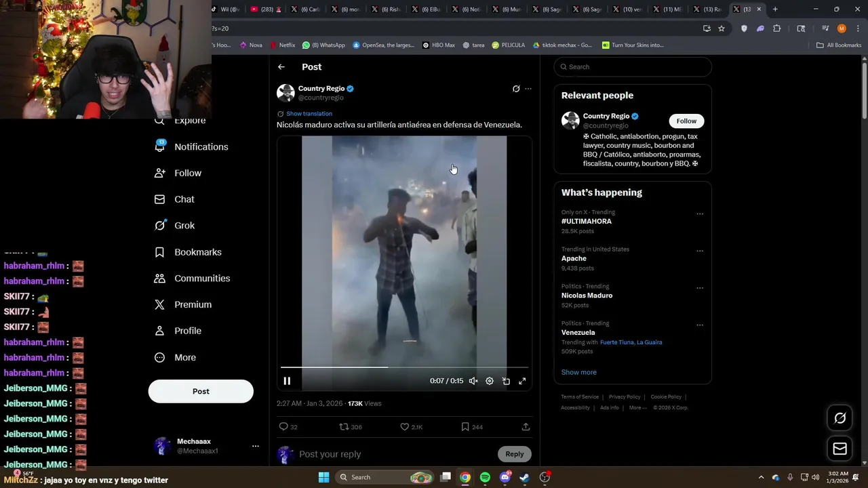Click the reply comment icon with 32
Viewport: 868px width, 488px height.
point(288,427)
